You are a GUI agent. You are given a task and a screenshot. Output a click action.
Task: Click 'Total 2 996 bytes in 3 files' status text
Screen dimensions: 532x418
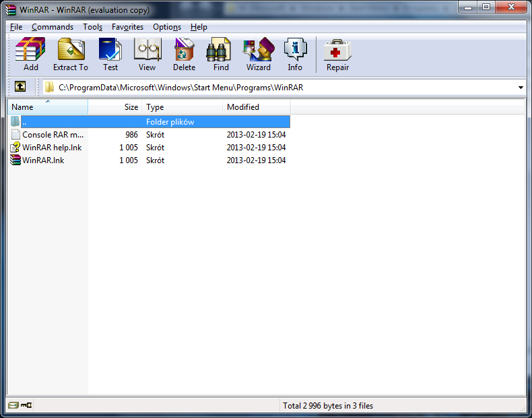coord(328,406)
